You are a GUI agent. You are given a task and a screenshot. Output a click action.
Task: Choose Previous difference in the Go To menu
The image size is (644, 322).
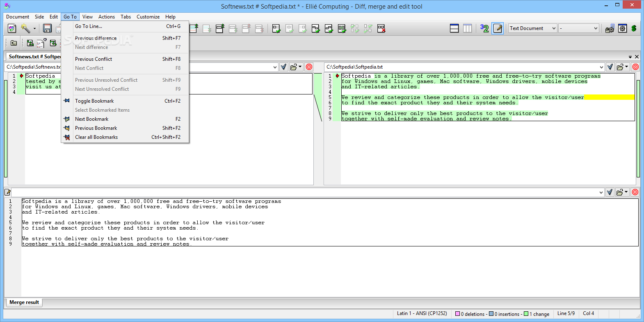point(125,38)
